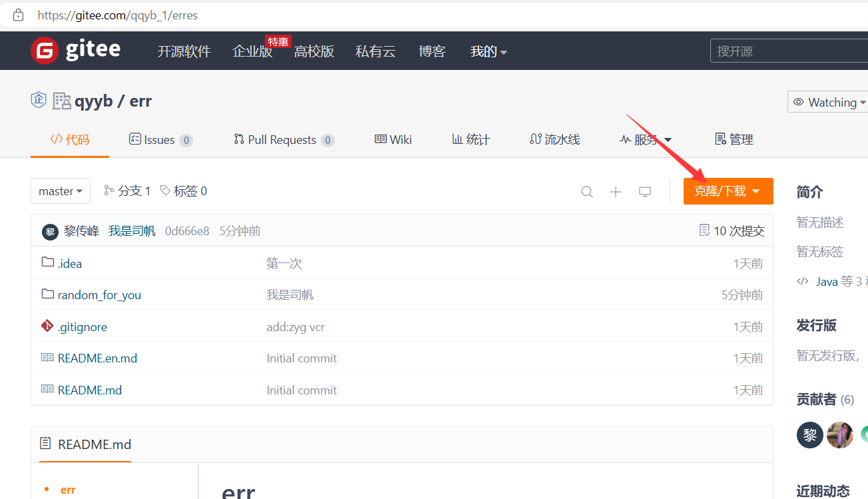Open the 管理 tab
Screen dimensions: 868x499
[734, 139]
